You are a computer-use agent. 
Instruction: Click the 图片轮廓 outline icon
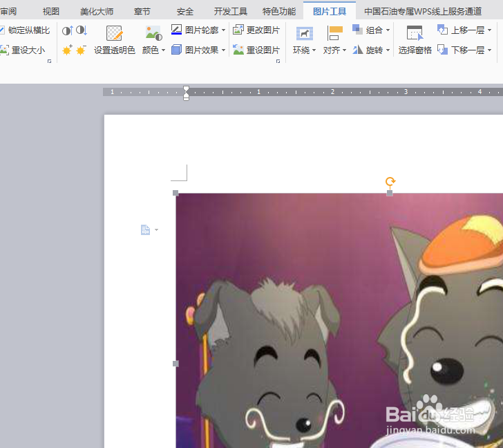point(176,30)
